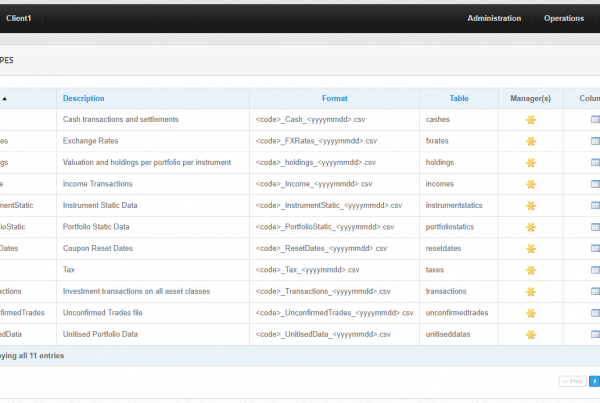Click the Manager(s) column header
Image resolution: width=600 pixels, height=403 pixels.
point(530,98)
